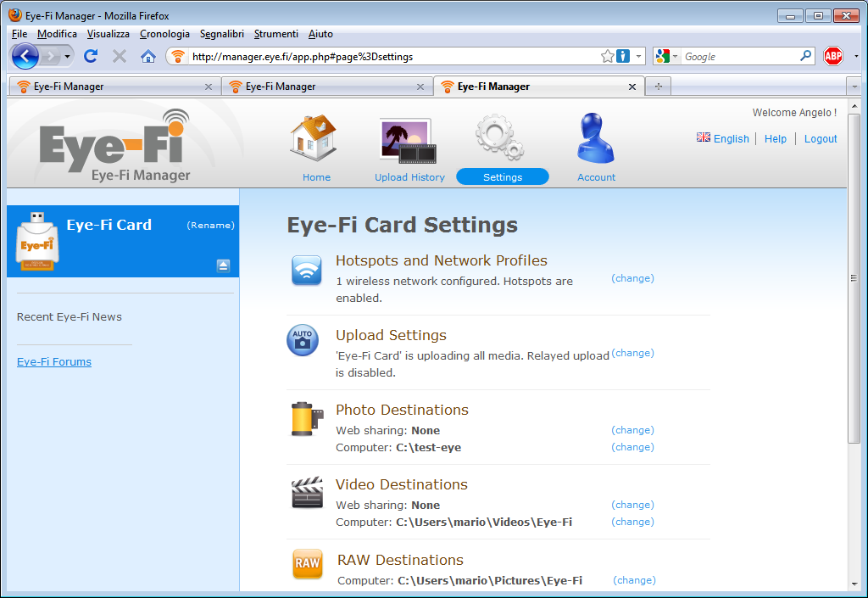Bookmark this page with the star icon

point(607,56)
